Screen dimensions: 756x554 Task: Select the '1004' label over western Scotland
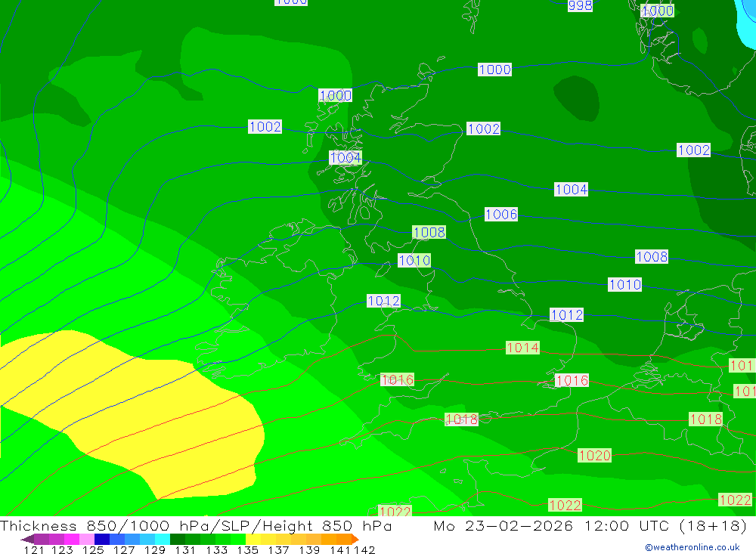(345, 158)
